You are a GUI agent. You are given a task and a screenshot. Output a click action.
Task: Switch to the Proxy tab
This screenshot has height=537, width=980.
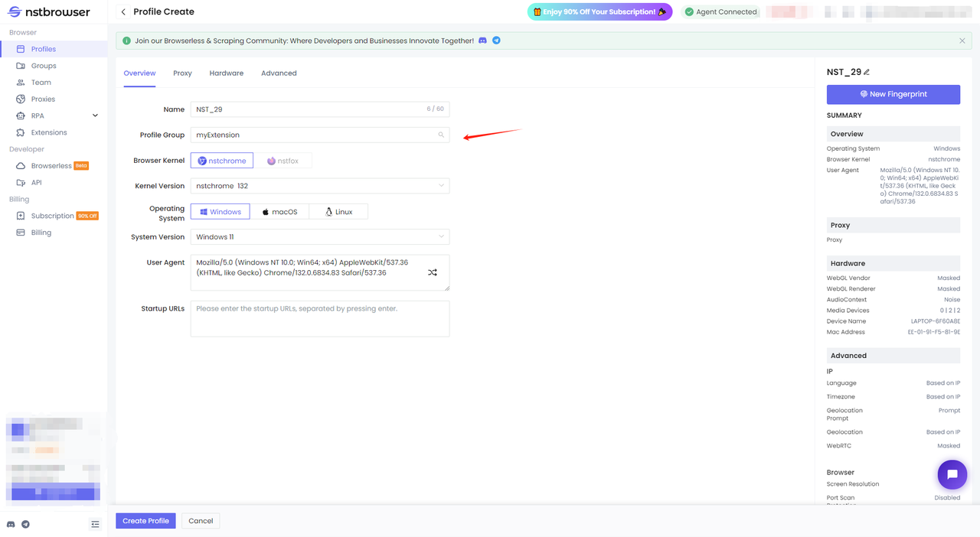click(182, 73)
